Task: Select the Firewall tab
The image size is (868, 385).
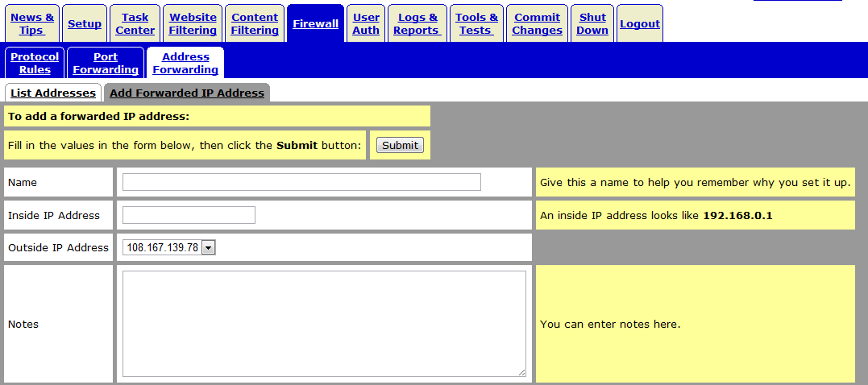Action: coord(315,24)
